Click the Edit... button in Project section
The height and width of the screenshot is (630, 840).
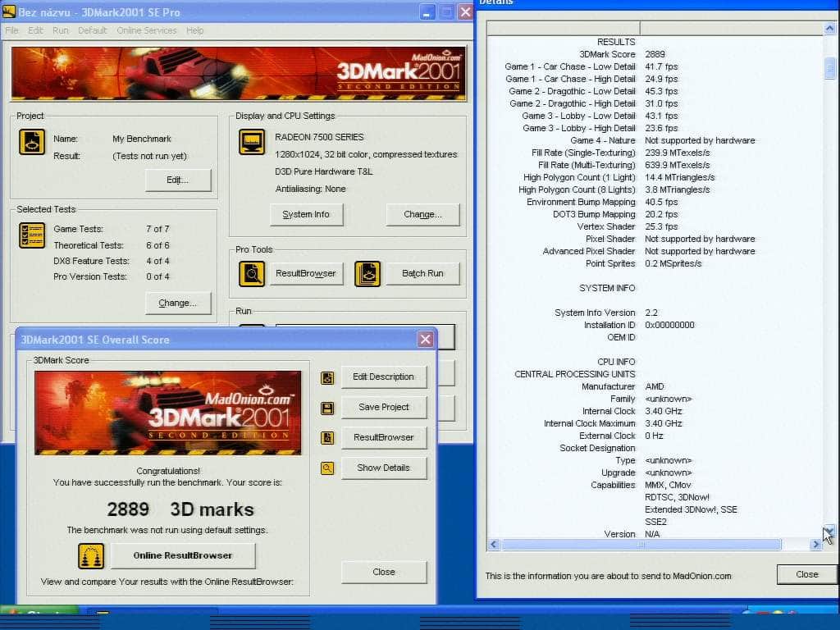pyautogui.click(x=178, y=180)
